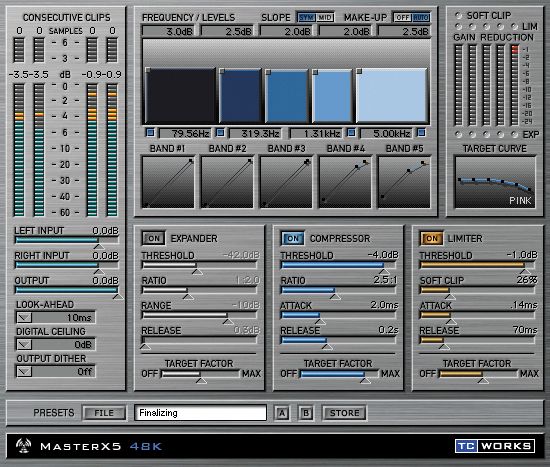Click the Soft Clip indicator LED
The image size is (550, 467).
coord(458,15)
